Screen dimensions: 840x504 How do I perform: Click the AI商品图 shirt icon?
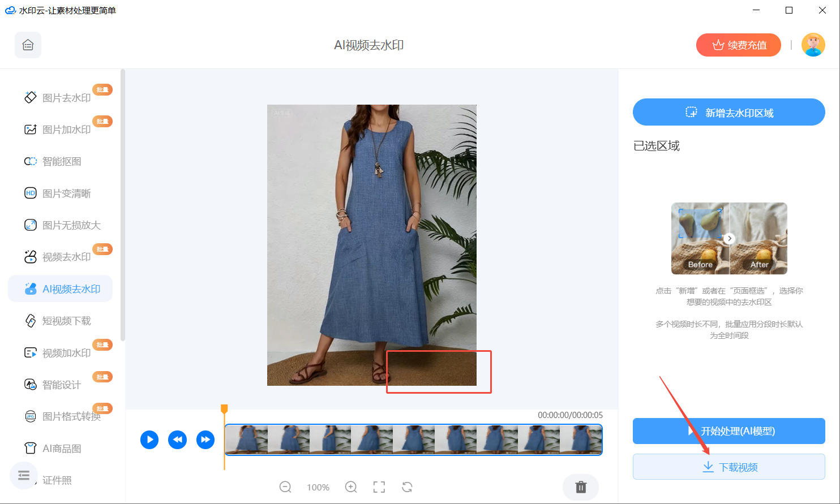31,449
